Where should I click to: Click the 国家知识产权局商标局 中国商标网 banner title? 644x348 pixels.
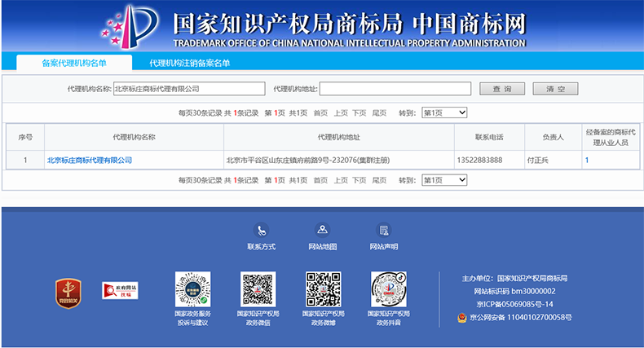(350, 24)
